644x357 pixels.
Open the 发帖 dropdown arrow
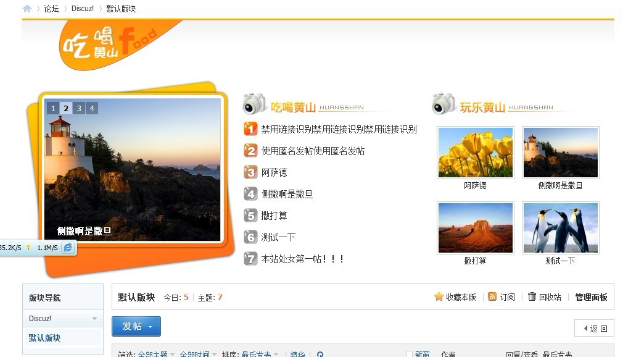[x=151, y=327]
